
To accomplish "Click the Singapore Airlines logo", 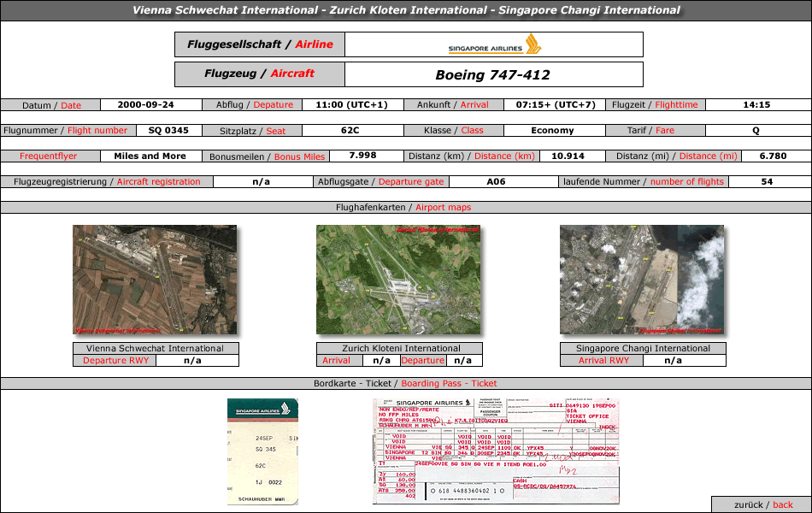I will 495,44.
